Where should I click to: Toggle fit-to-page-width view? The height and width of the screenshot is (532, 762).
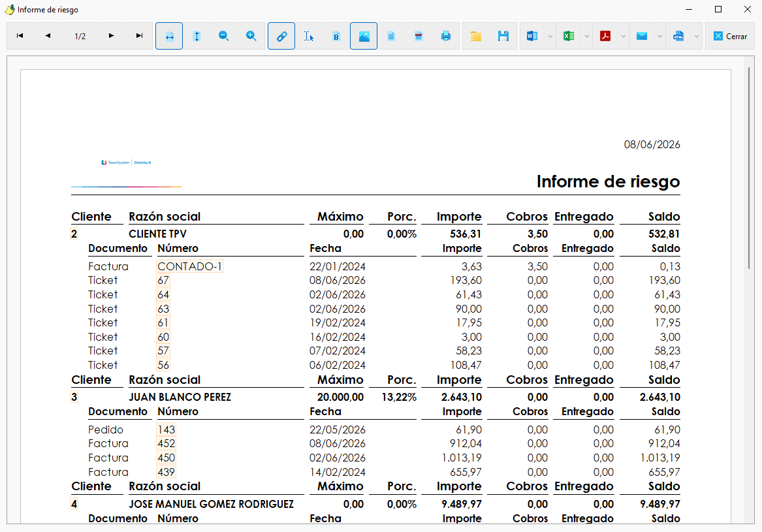tap(169, 36)
